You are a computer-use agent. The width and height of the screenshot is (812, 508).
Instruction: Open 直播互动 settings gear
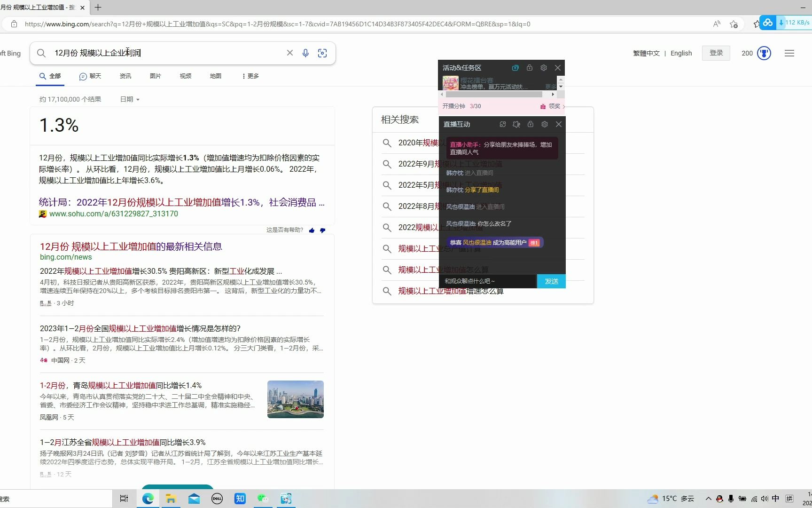coord(545,124)
